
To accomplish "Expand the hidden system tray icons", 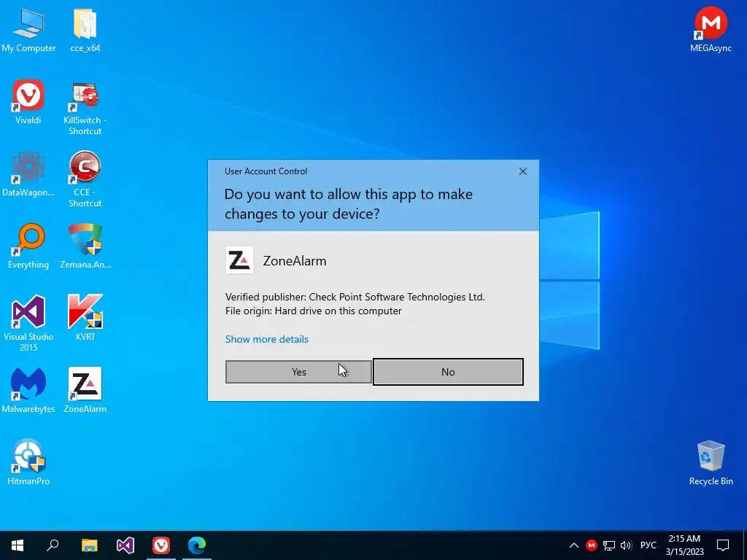I will pos(574,545).
